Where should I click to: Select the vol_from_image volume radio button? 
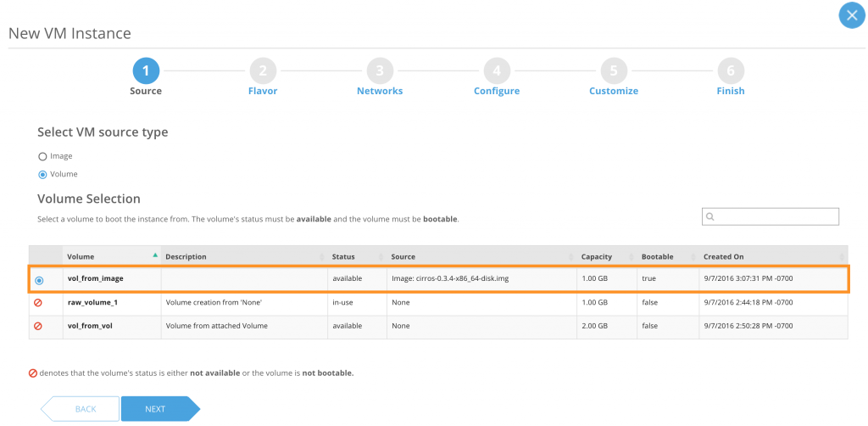[39, 279]
